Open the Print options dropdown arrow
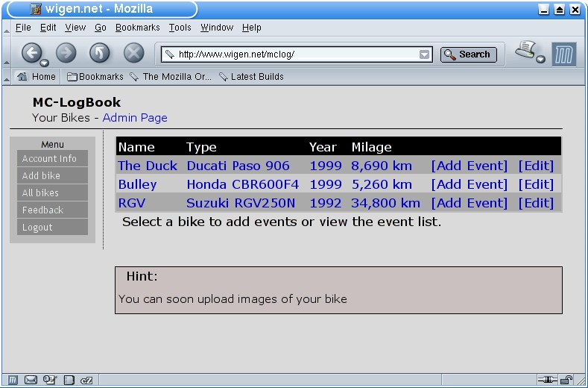The height and width of the screenshot is (388, 588). click(x=540, y=60)
